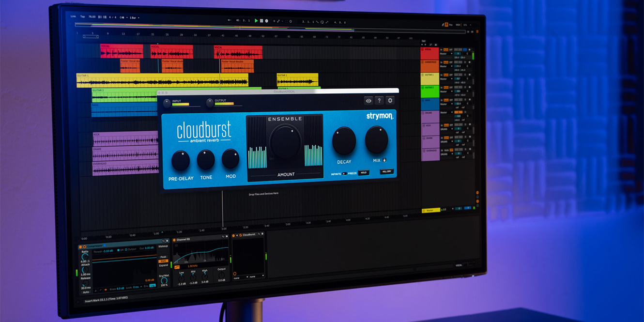Toggle the Channel EQ high-pass filter button

click(x=177, y=266)
